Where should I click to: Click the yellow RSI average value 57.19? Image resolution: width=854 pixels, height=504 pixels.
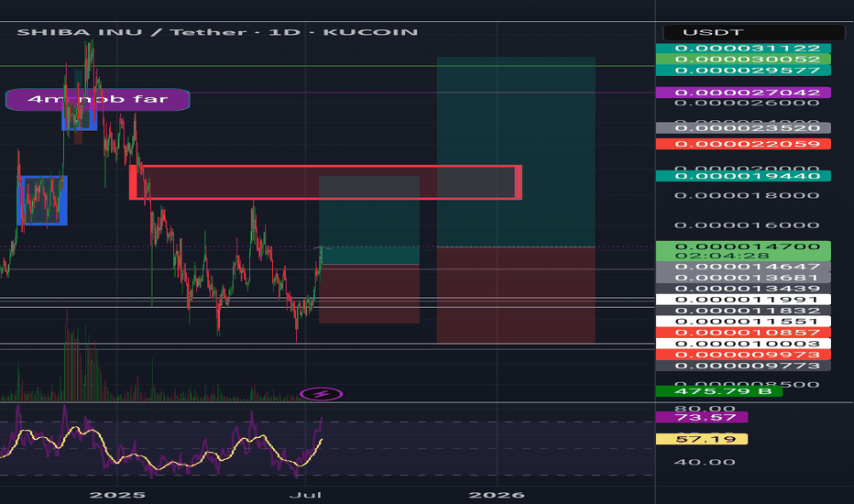(x=702, y=439)
